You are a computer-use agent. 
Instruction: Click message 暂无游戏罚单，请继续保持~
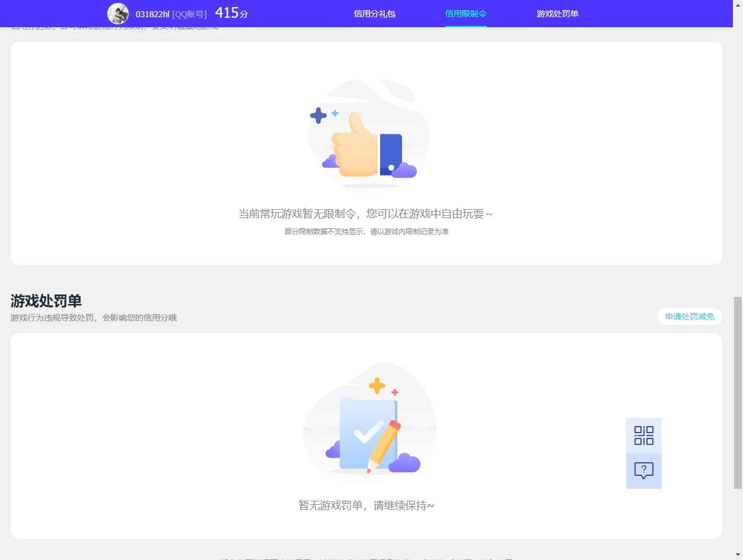point(366,505)
